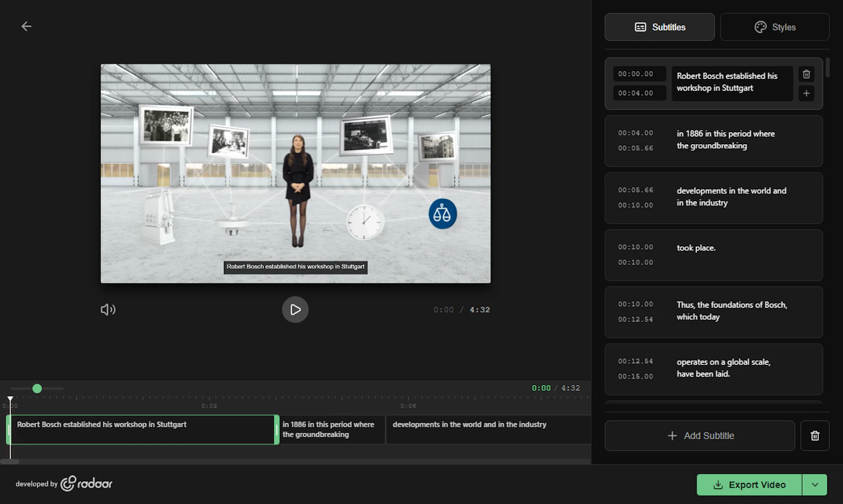Viewport: 843px width, 504px height.
Task: Delete all subtitles with the bottom trash icon
Action: 815,436
